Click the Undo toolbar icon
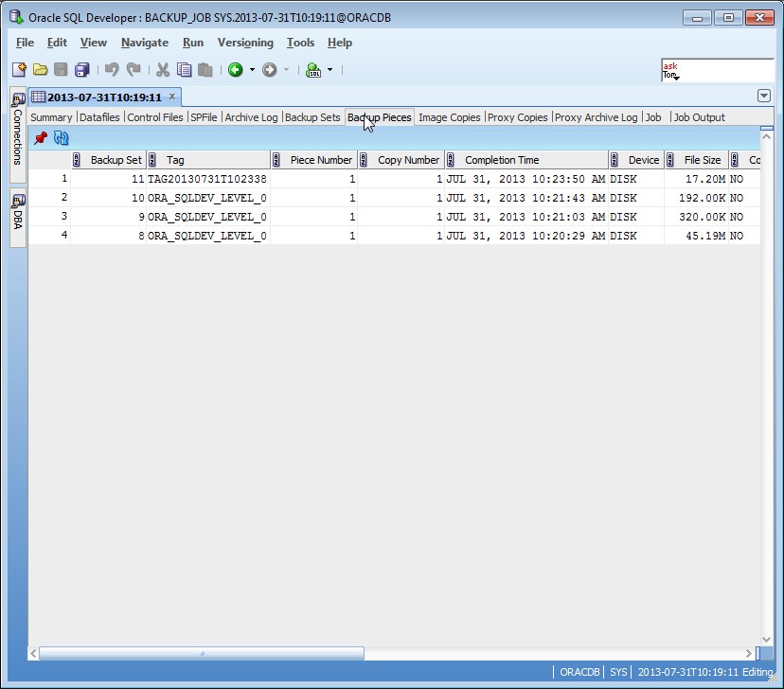Image resolution: width=784 pixels, height=689 pixels. (112, 69)
